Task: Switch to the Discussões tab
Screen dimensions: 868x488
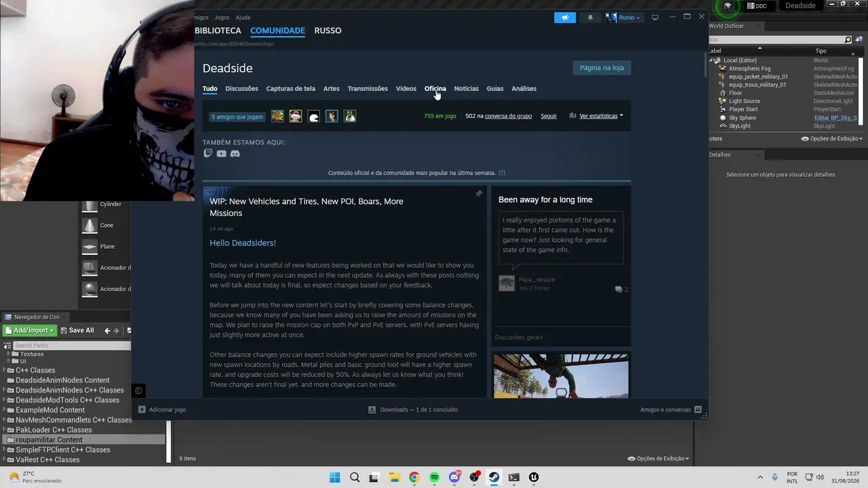Action: (241, 89)
